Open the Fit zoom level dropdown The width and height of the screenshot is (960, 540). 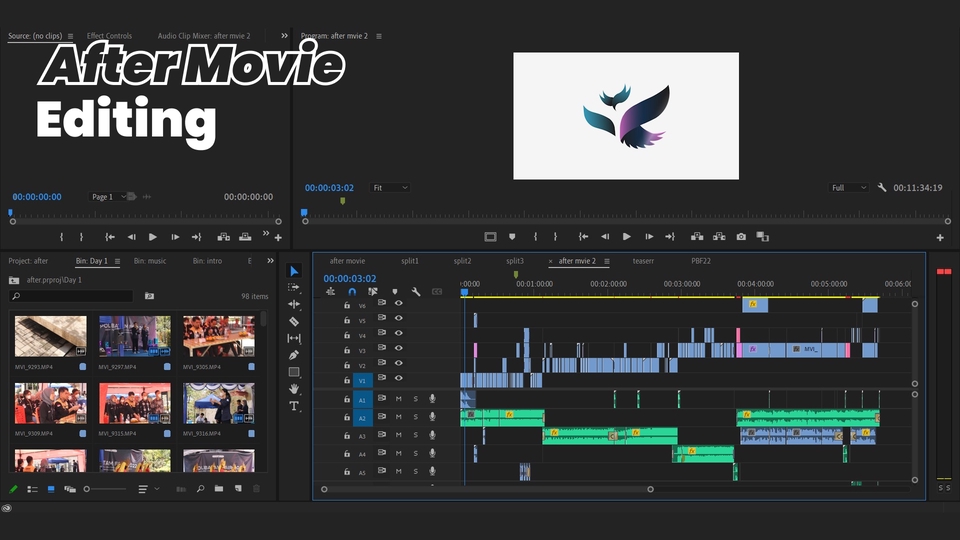coord(389,188)
